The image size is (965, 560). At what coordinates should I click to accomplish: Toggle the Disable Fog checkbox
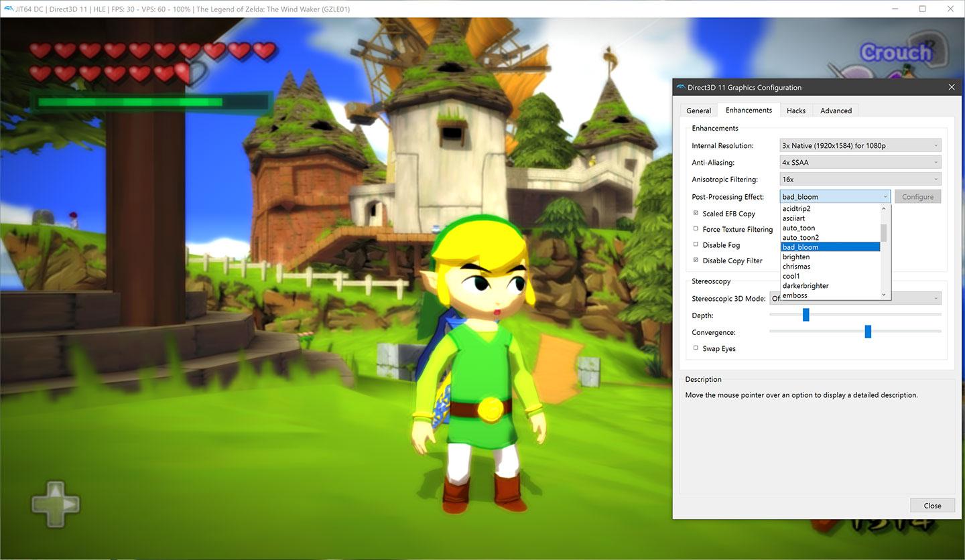click(x=696, y=245)
